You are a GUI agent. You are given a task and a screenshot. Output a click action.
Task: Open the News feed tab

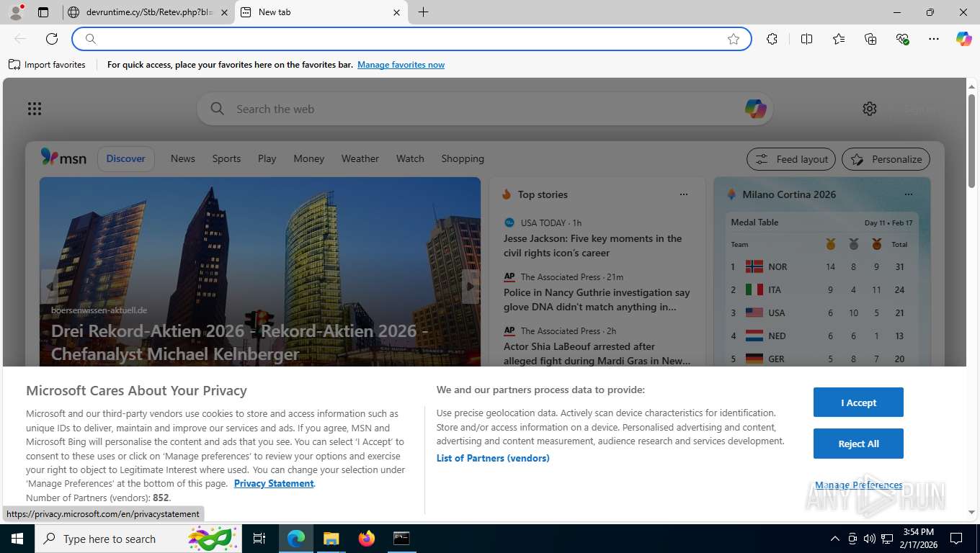pyautogui.click(x=183, y=158)
